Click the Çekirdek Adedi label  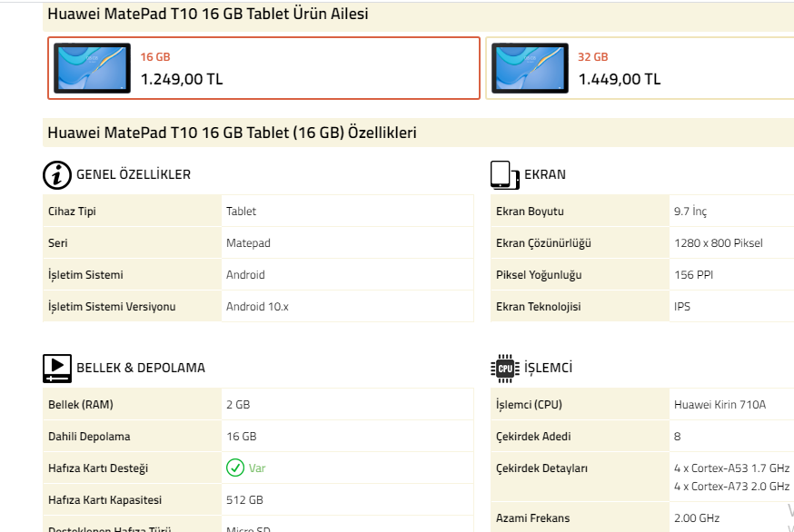tap(533, 437)
